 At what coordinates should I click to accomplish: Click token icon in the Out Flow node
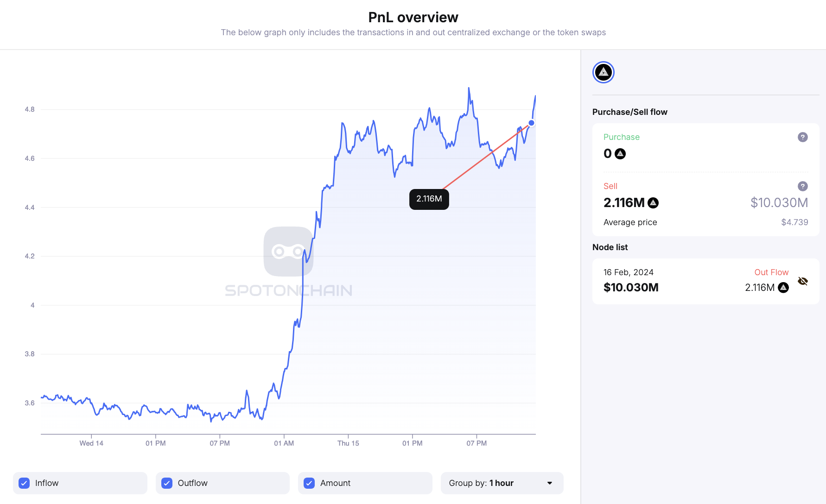783,288
